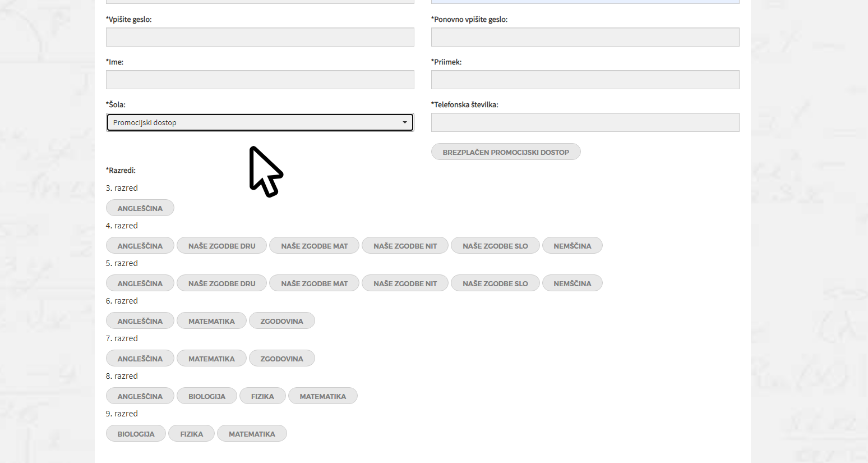Screen dimensions: 868x463
Task: Select Naše zgodbe DRU in 5. razred
Action: pos(221,283)
